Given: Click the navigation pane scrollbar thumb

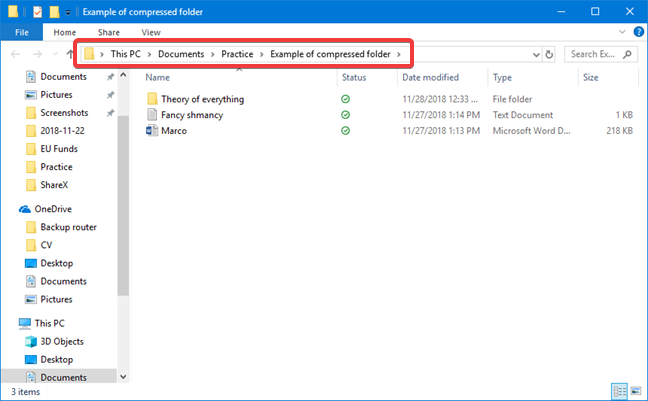Looking at the screenshot, I should tap(123, 206).
